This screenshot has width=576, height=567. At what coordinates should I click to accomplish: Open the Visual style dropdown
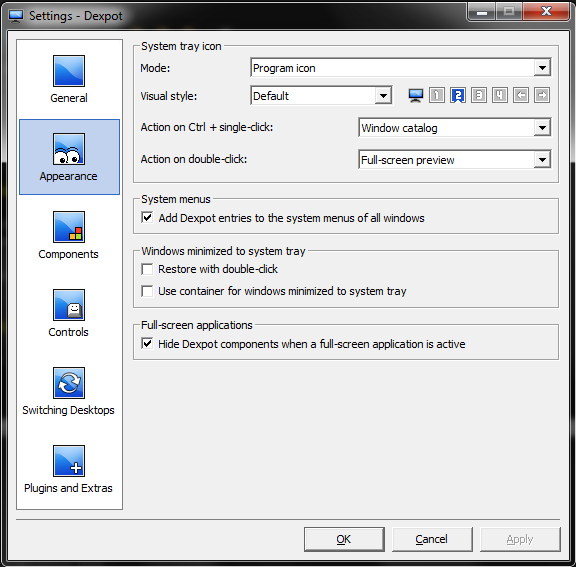[321, 95]
